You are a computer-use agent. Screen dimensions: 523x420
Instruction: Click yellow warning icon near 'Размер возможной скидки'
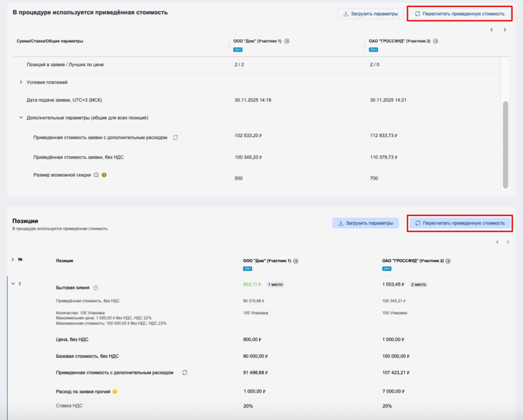coord(104,175)
